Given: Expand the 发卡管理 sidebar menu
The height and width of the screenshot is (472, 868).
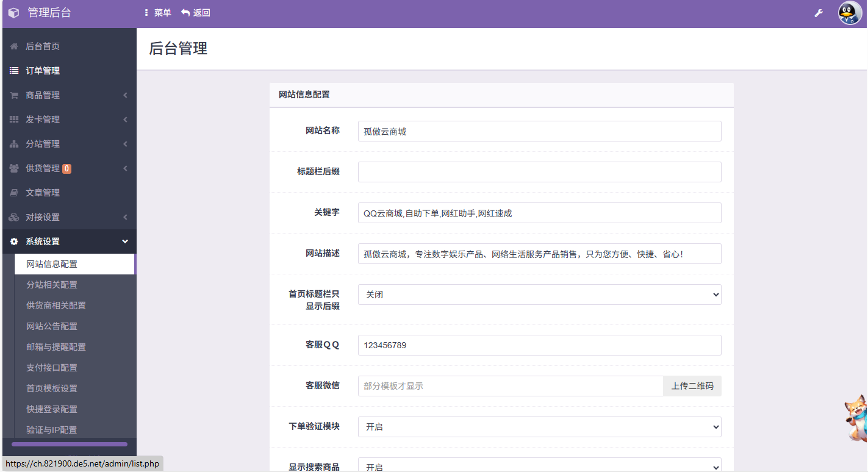Looking at the screenshot, I should [68, 120].
